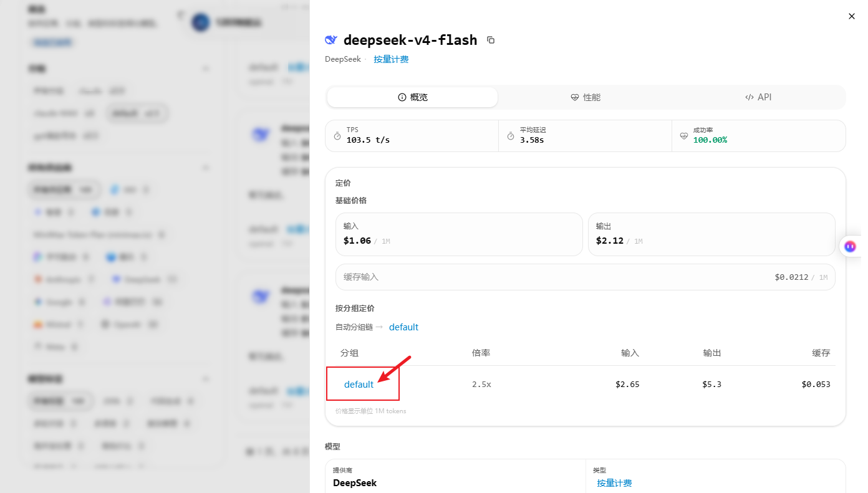Image resolution: width=868 pixels, height=493 pixels.
Task: Click the 按分组定价 section heading
Action: 355,309
